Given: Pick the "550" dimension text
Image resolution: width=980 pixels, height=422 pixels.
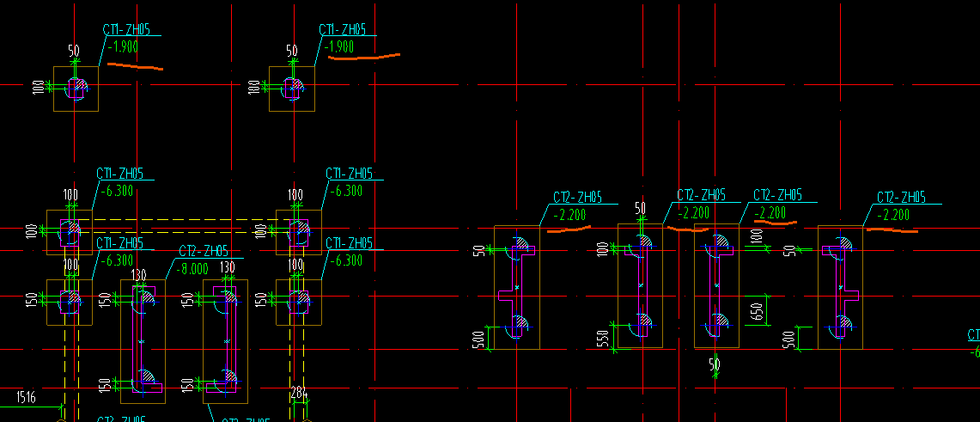Looking at the screenshot, I should 602,339.
